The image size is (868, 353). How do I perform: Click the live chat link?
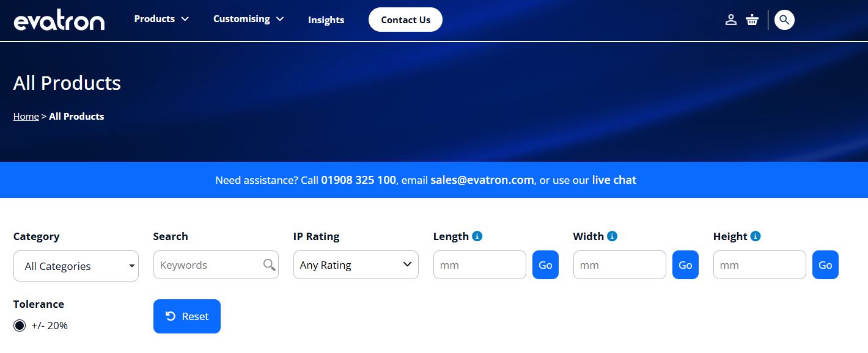coord(614,180)
